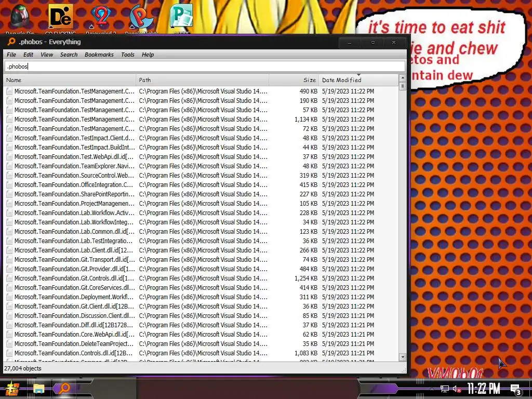Screen dimensions: 532x399
Task: Sort results by Name column header
Action: [70, 80]
